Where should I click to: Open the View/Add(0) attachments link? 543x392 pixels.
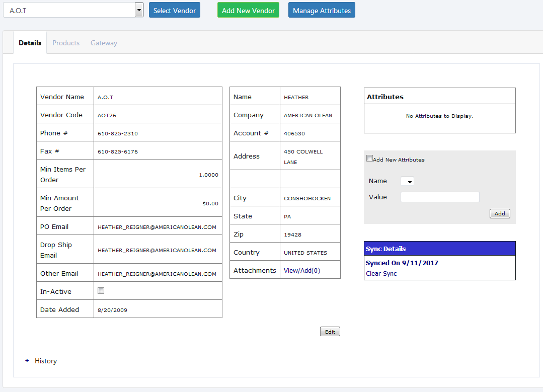(x=302, y=270)
